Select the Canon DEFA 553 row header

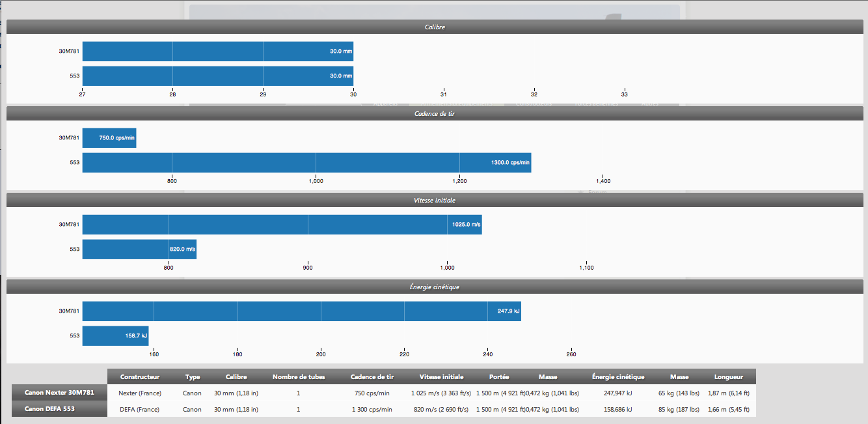59,409
